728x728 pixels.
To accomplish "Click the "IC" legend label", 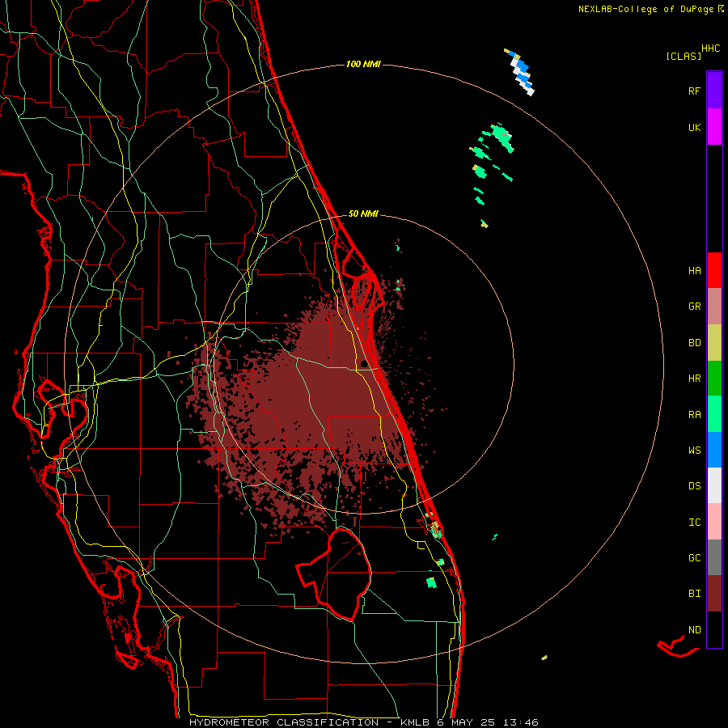I will 694,523.
